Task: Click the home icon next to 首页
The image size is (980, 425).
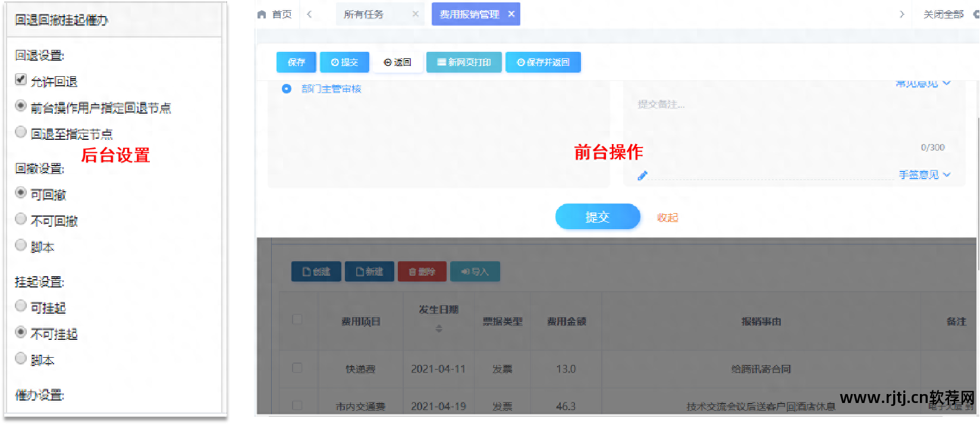Action: 262,14
